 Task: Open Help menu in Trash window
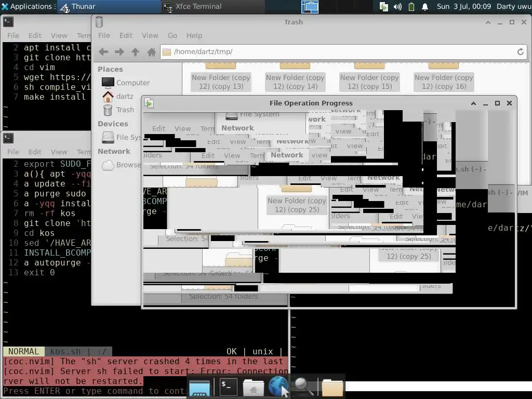click(194, 36)
